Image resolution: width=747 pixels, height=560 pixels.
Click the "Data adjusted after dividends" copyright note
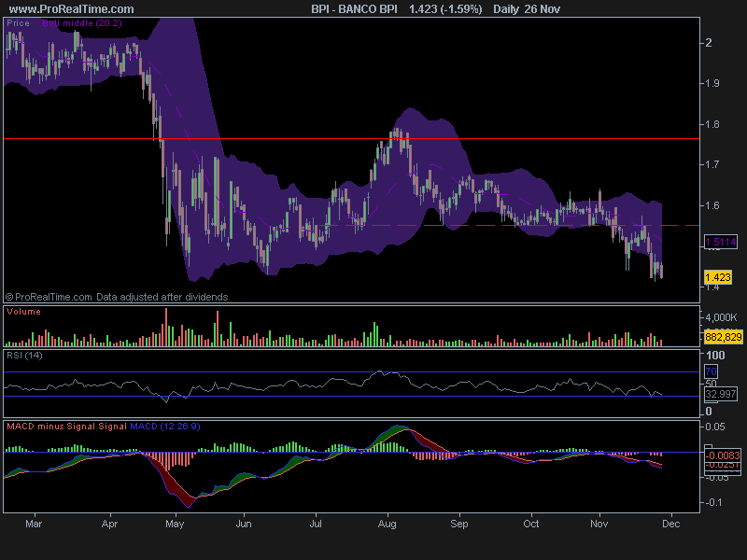point(162,297)
